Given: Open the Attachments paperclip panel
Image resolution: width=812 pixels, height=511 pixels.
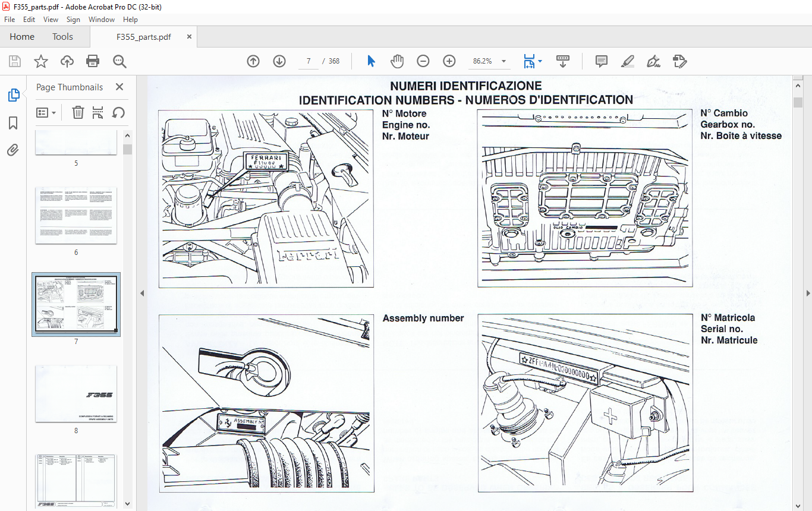Looking at the screenshot, I should (13, 150).
